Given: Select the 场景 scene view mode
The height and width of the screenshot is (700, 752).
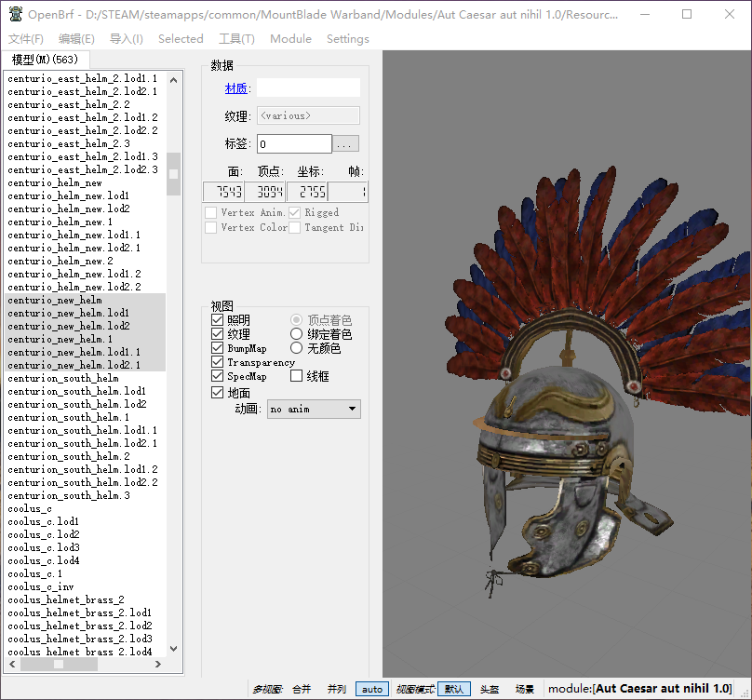Looking at the screenshot, I should [525, 689].
